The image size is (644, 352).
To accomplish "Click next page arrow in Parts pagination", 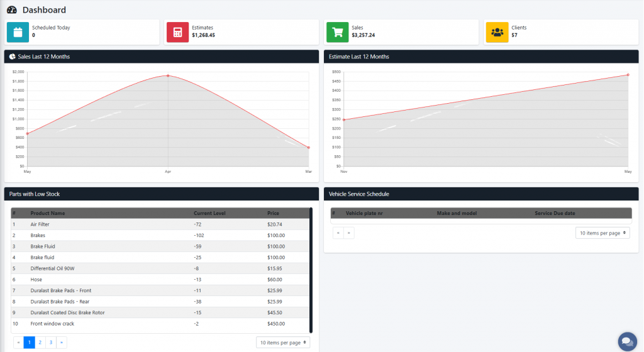I will click(61, 343).
